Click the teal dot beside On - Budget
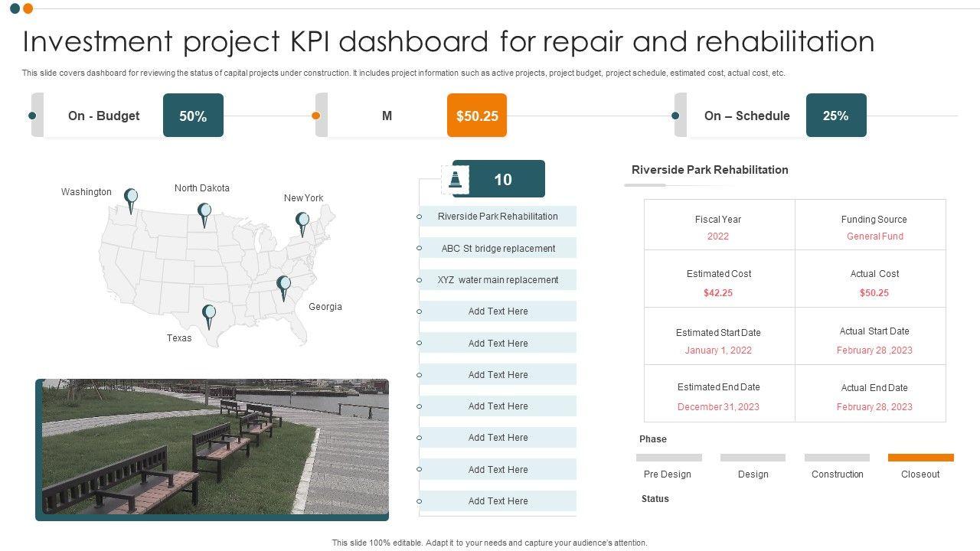 tap(32, 116)
